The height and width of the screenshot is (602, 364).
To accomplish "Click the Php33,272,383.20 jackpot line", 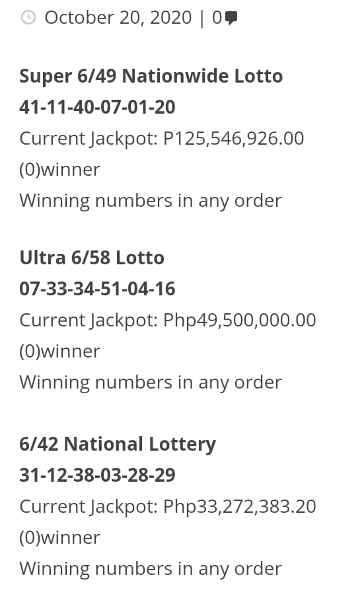I will (x=167, y=507).
